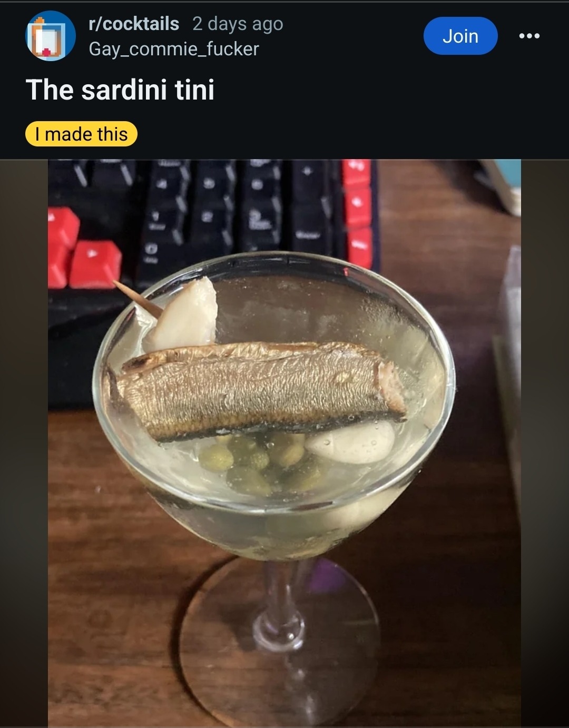The image size is (569, 728).
Task: Tap the blurred right margin of the image
Action: pyautogui.click(x=545, y=444)
